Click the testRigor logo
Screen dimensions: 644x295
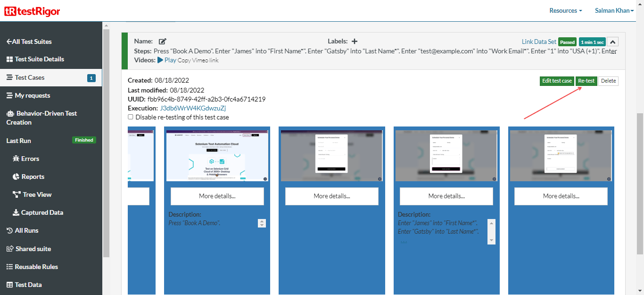tap(31, 10)
